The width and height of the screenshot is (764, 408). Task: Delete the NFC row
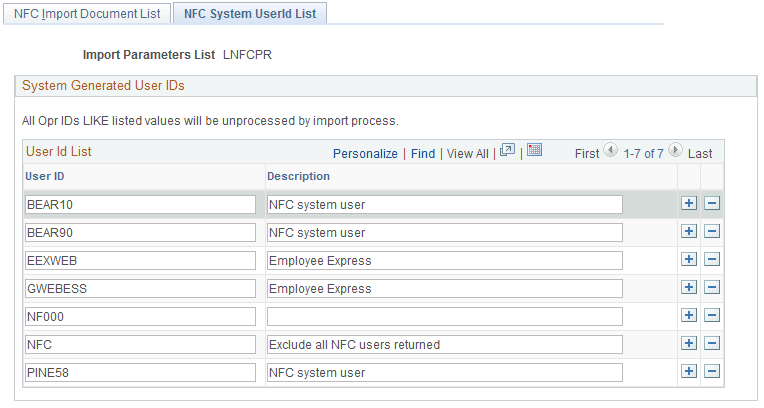point(712,344)
